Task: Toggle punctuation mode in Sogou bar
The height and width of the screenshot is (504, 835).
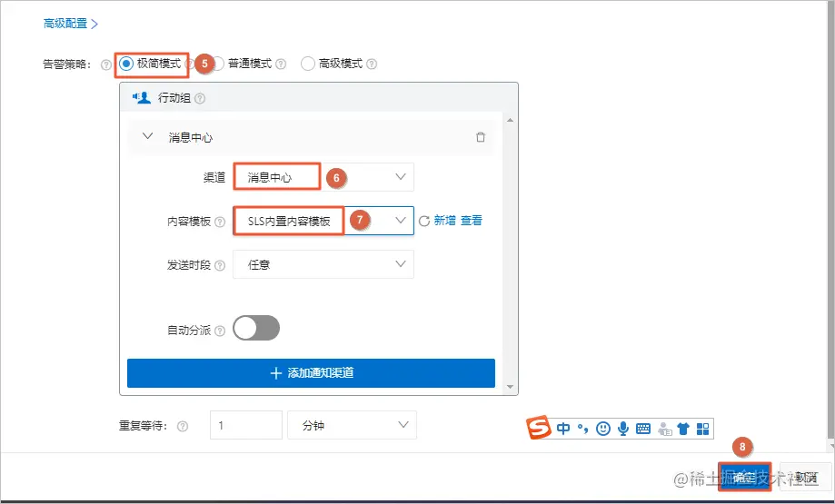Action: point(583,429)
